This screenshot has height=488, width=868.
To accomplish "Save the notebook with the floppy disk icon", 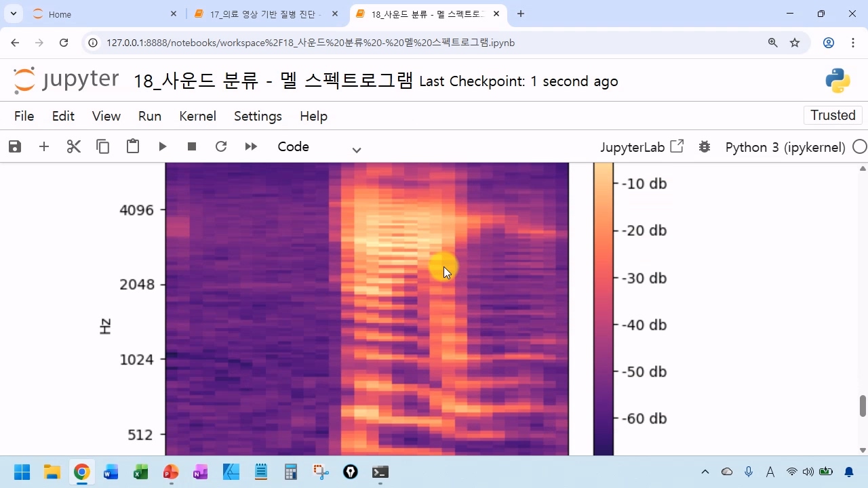I will click(x=14, y=146).
